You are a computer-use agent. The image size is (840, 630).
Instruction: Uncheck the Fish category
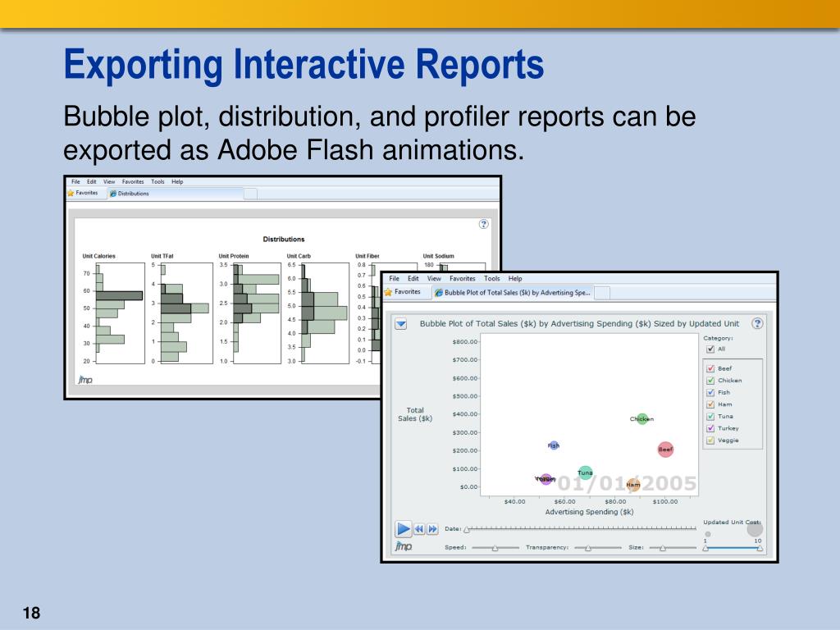[710, 393]
